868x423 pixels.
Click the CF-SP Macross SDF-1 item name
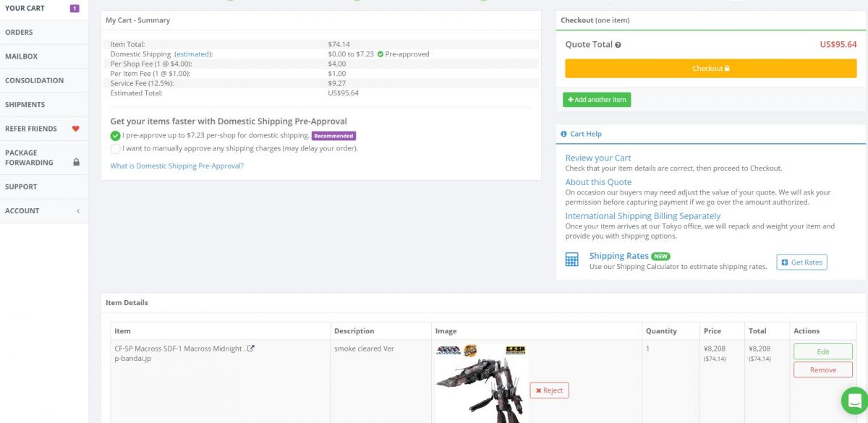pos(179,349)
